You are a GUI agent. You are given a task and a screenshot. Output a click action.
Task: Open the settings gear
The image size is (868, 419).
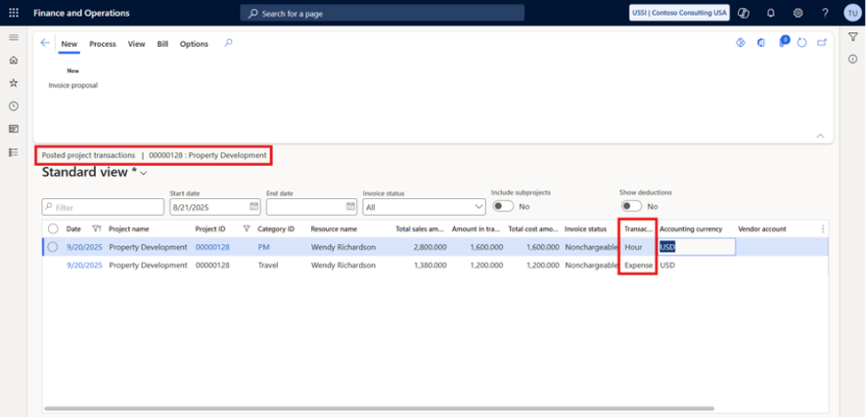click(x=798, y=12)
